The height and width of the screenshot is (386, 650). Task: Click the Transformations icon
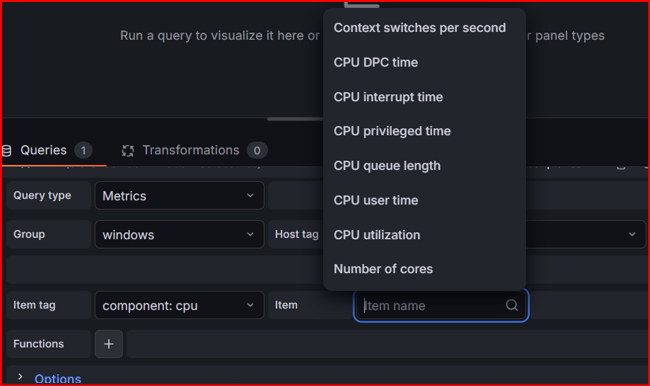tap(128, 151)
